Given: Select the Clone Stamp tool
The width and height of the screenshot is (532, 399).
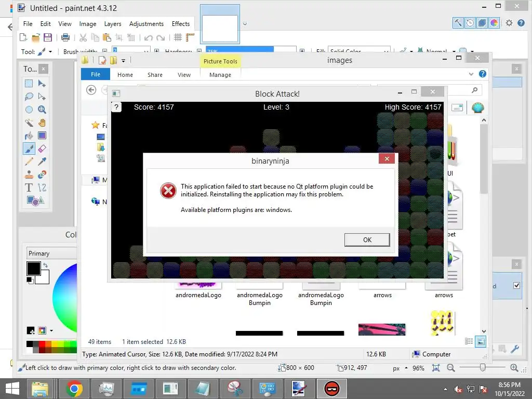Looking at the screenshot, I should point(29,175).
